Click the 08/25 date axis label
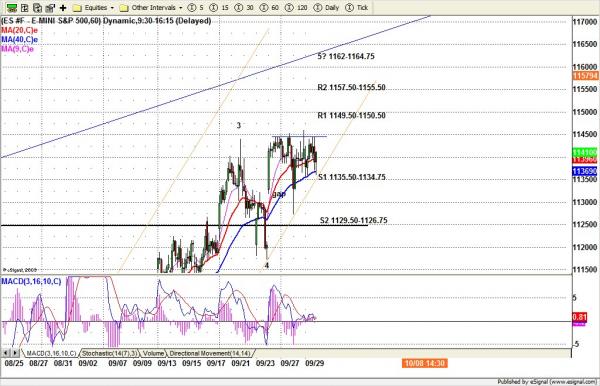 [x=14, y=363]
